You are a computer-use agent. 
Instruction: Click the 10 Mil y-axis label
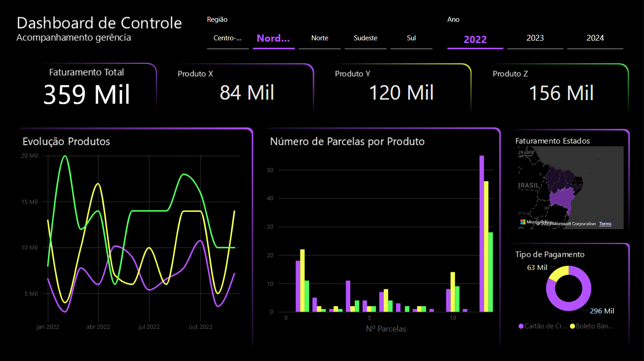click(x=30, y=248)
